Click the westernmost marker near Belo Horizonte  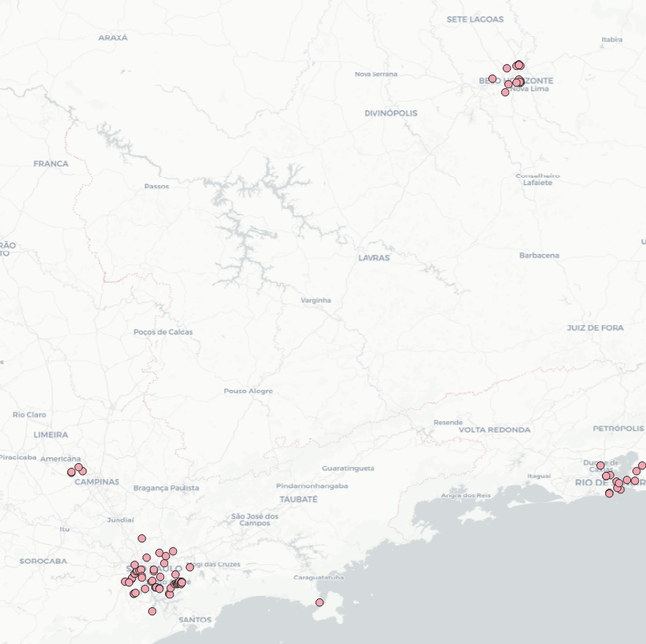click(492, 78)
